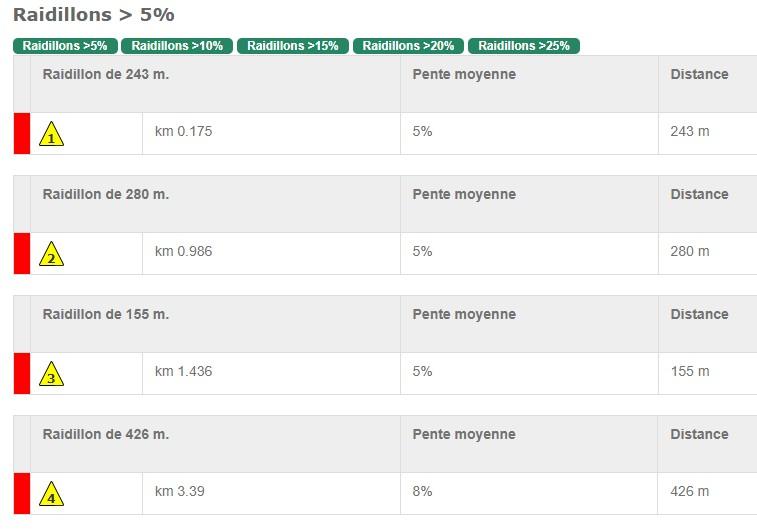Image resolution: width=757 pixels, height=529 pixels.
Task: Filter by Raidillons >25%
Action: 524,46
